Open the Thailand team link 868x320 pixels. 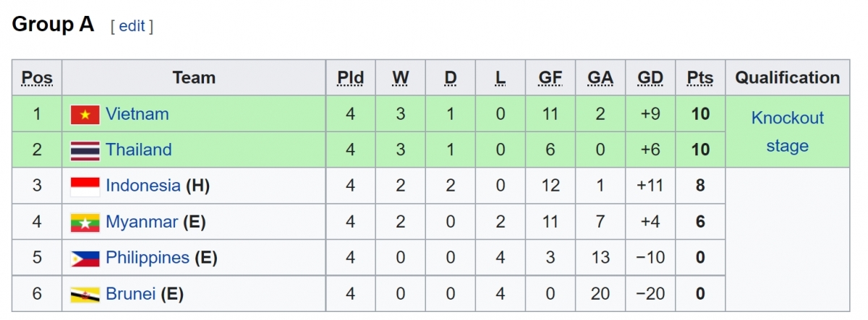click(139, 150)
